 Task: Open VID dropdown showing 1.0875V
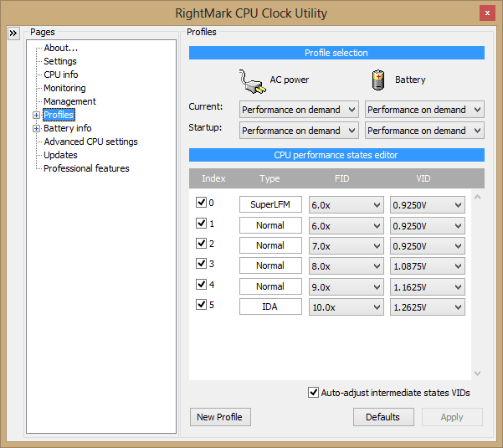428,266
